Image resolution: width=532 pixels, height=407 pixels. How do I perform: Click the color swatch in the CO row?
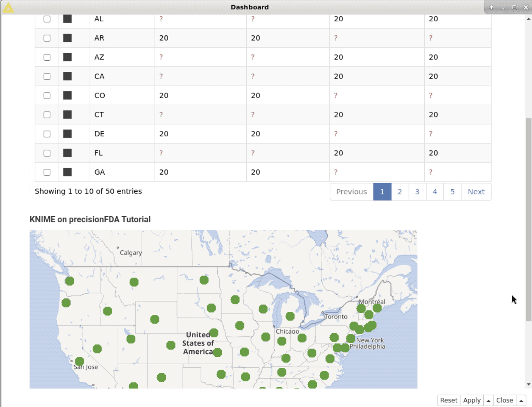click(x=67, y=95)
